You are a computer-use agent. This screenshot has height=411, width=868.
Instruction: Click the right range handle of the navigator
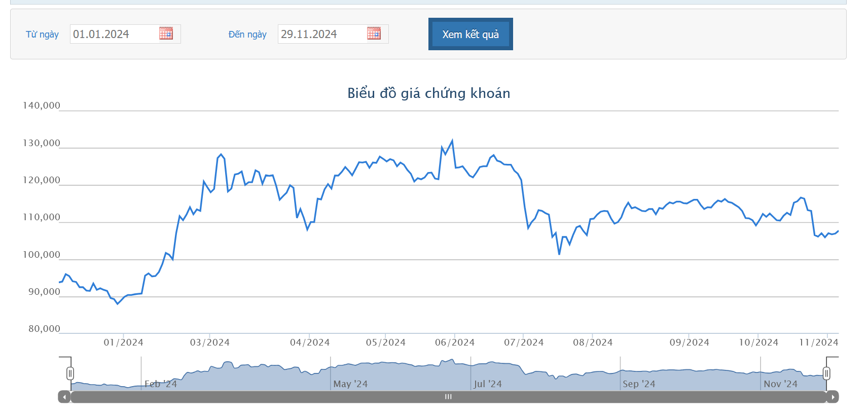tap(826, 373)
